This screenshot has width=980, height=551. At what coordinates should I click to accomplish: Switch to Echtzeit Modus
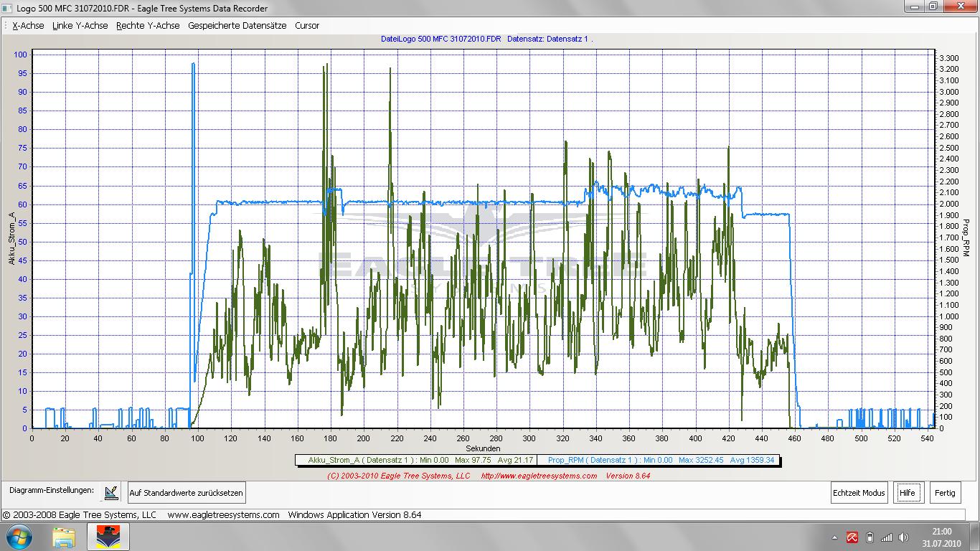pyautogui.click(x=859, y=493)
